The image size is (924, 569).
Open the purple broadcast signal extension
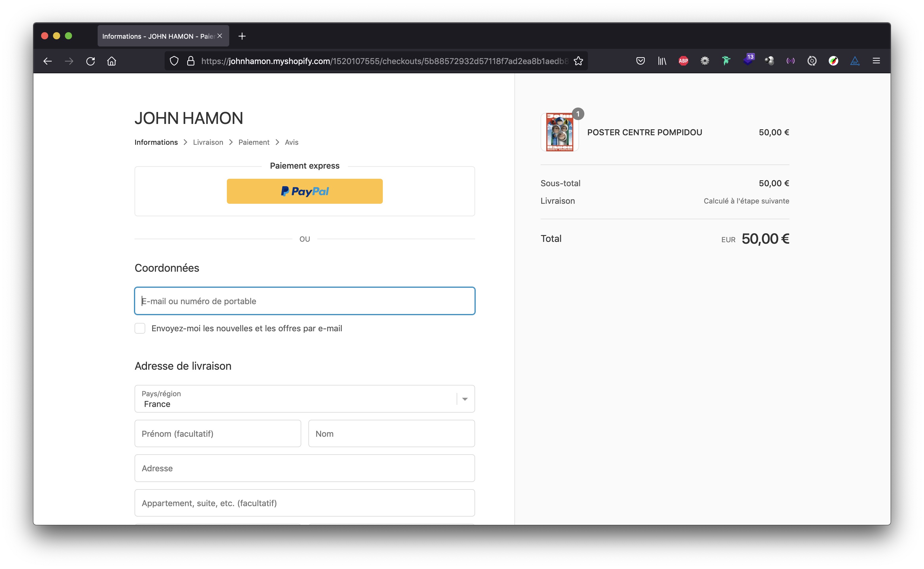tap(791, 61)
